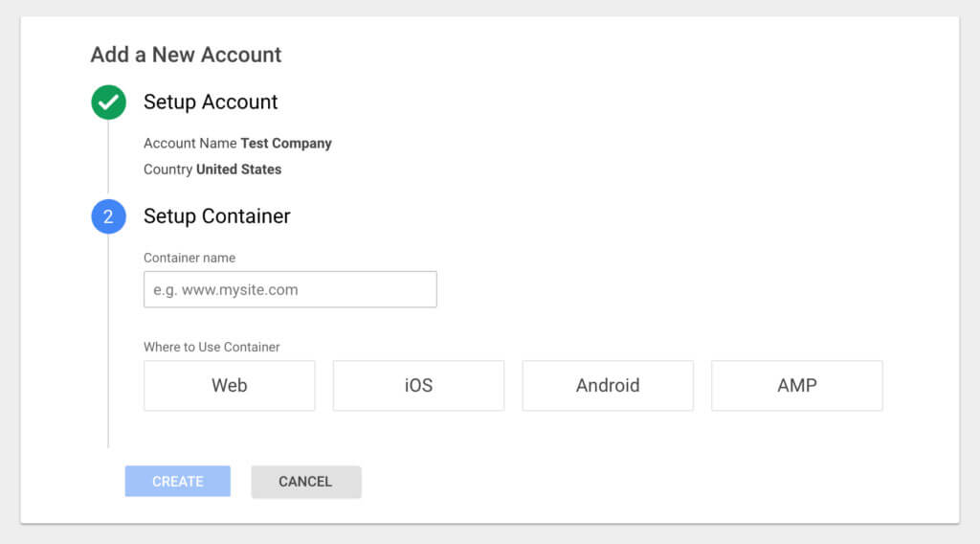Image resolution: width=980 pixels, height=544 pixels.
Task: Select Web as the container target
Action: (230, 385)
